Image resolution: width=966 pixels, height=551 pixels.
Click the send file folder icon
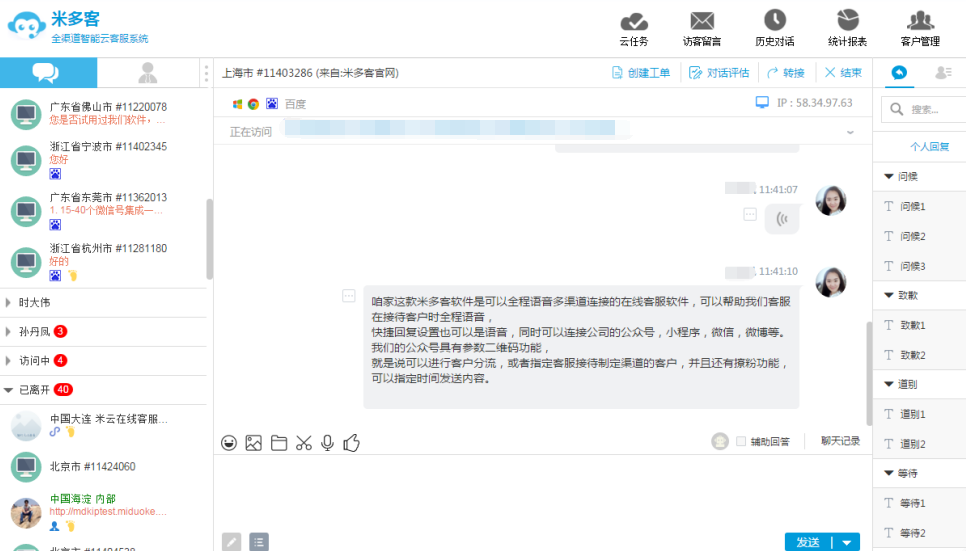279,443
